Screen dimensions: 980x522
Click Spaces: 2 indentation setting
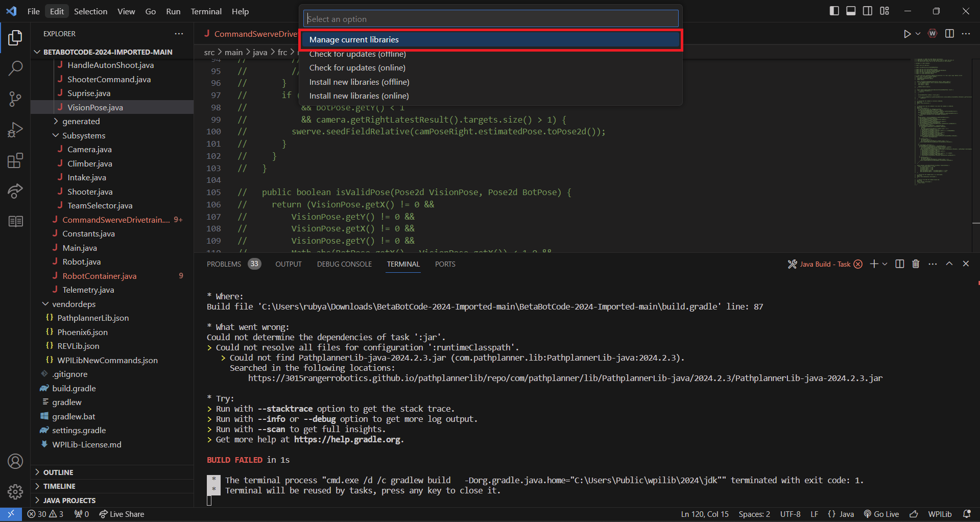click(754, 514)
